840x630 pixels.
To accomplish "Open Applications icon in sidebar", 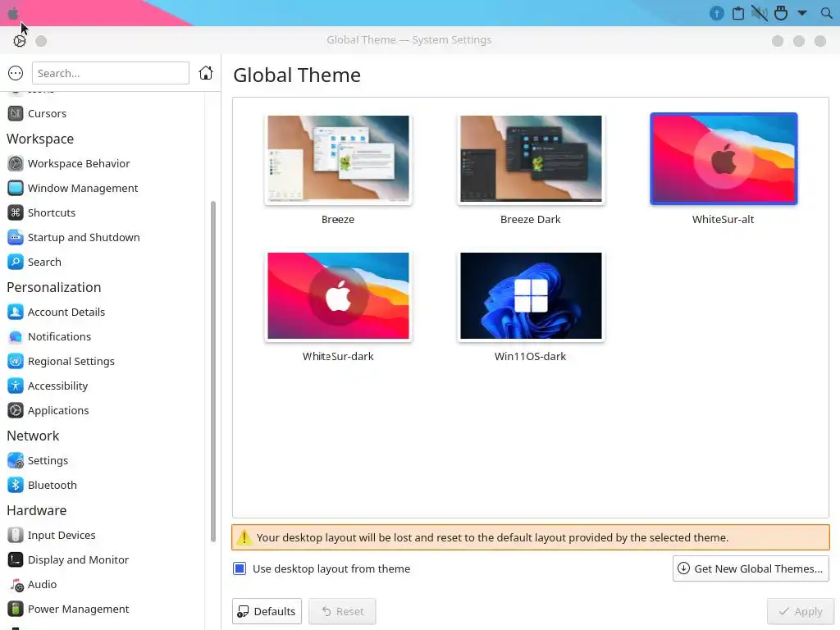I will pos(16,410).
